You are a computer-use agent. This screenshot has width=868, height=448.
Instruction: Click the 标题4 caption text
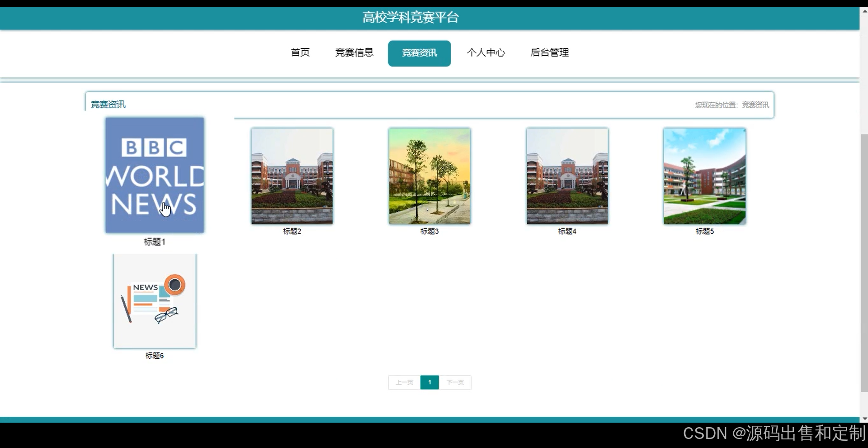pos(567,231)
